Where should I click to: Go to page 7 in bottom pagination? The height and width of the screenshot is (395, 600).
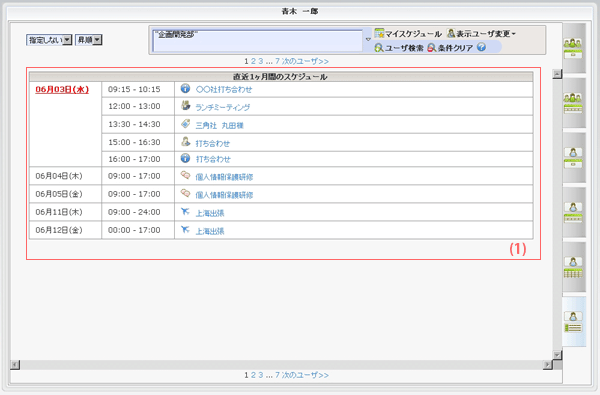277,375
